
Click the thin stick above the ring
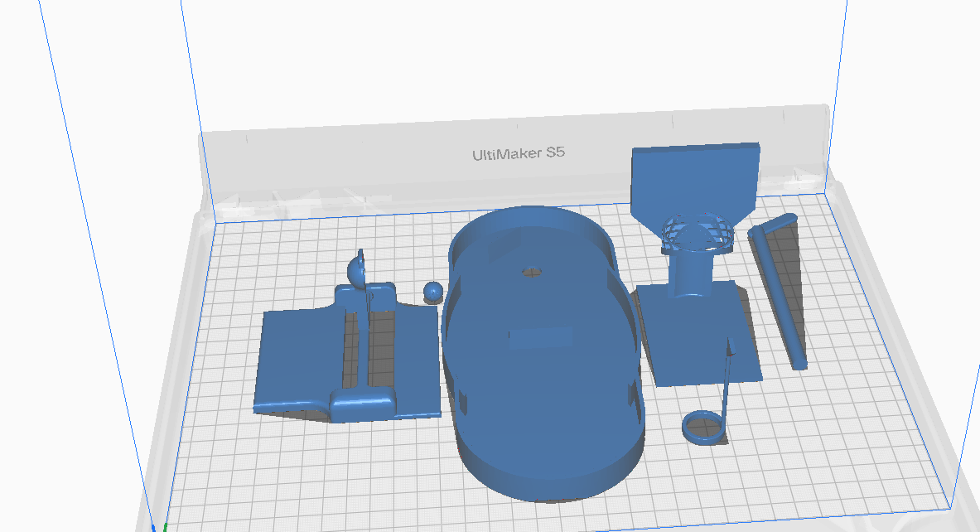[727, 375]
